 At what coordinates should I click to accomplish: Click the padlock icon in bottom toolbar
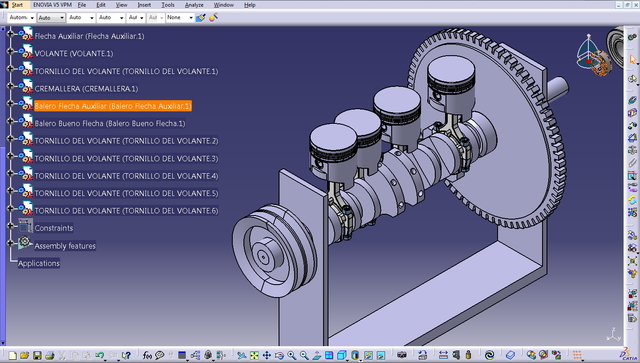coord(468,355)
